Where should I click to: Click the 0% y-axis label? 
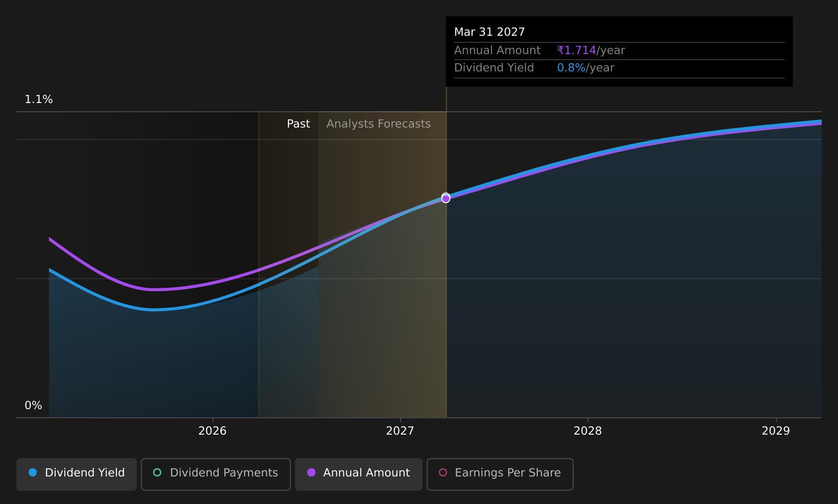point(33,406)
